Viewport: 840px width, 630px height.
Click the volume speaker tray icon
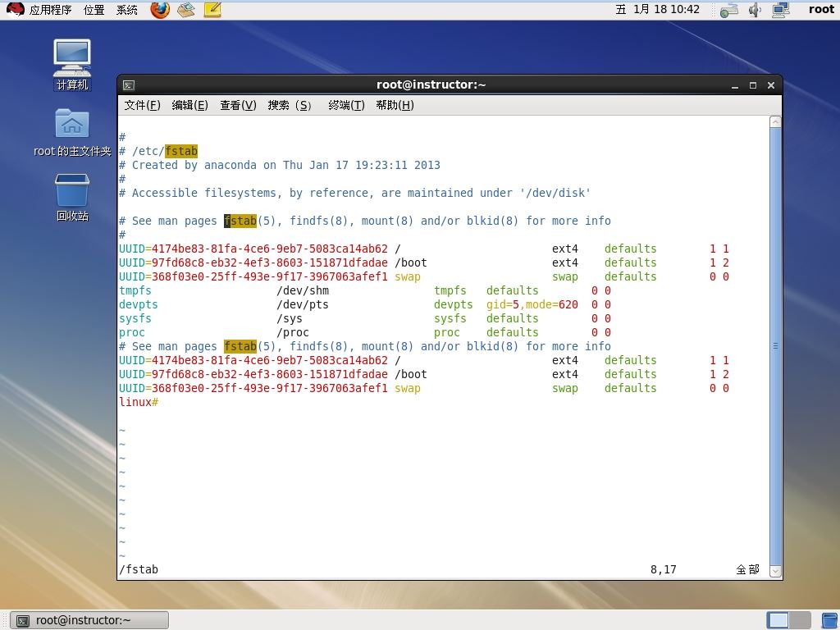[755, 10]
